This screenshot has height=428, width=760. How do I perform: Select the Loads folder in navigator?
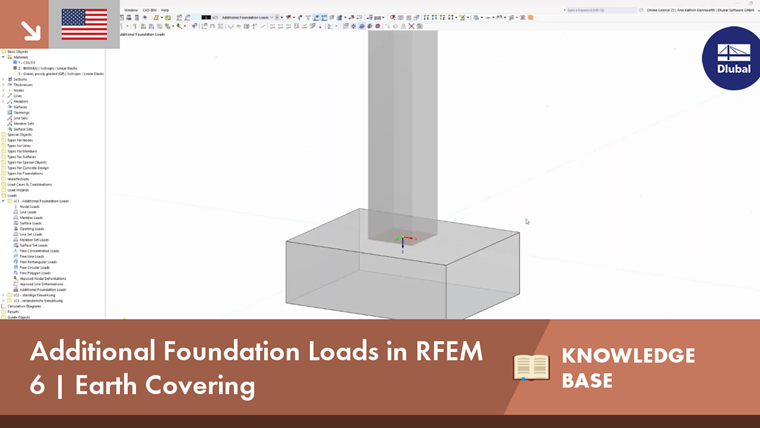(12, 196)
